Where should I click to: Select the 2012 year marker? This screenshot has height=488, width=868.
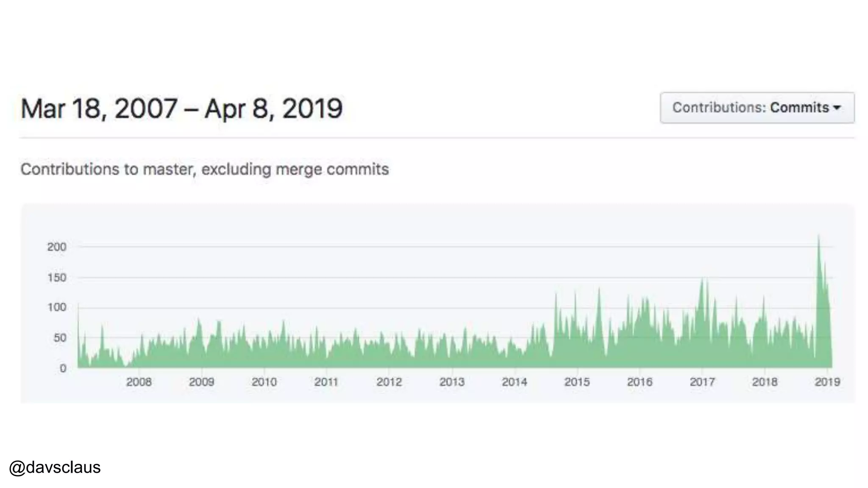click(x=389, y=382)
